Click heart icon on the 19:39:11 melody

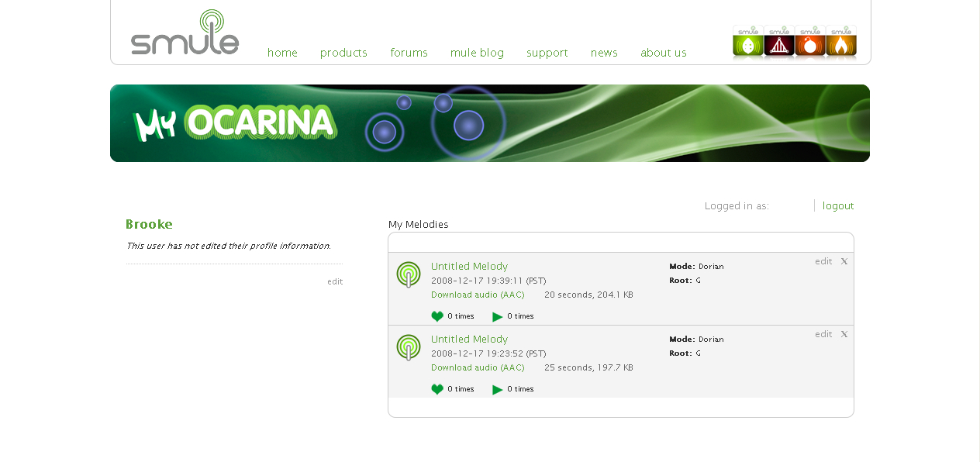tap(437, 316)
